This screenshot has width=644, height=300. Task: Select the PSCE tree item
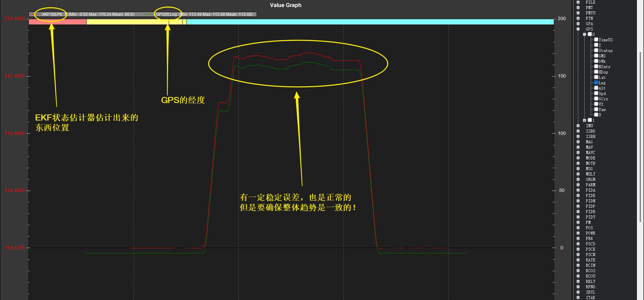tap(590, 249)
